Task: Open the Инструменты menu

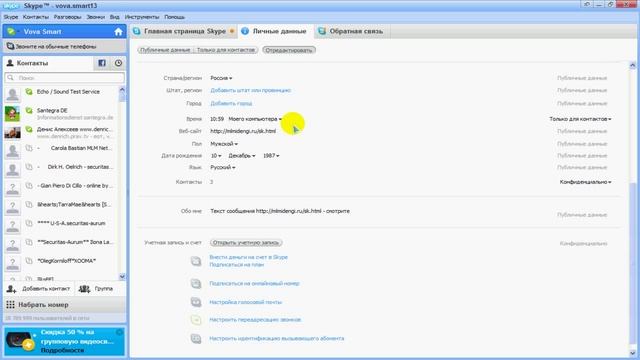Action: click(x=142, y=17)
